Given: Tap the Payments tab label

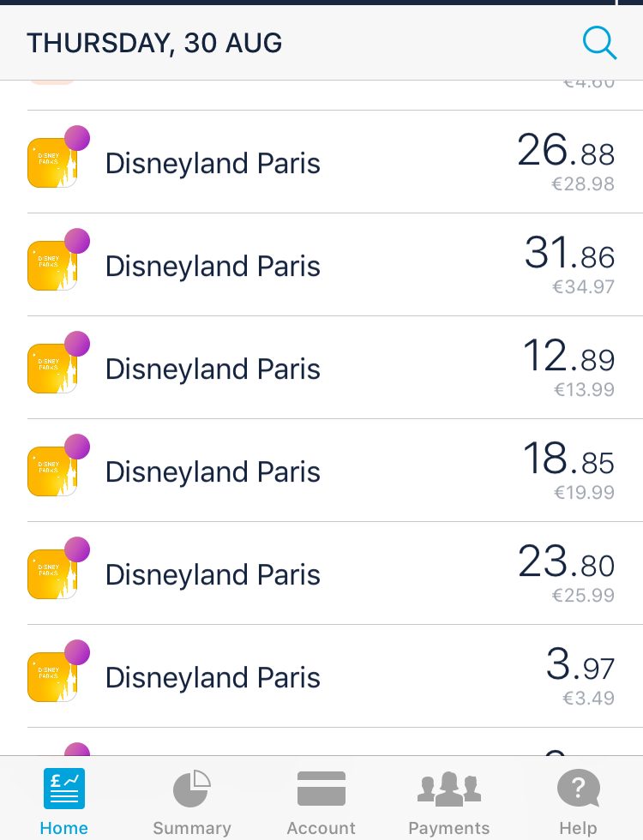Looking at the screenshot, I should (449, 828).
